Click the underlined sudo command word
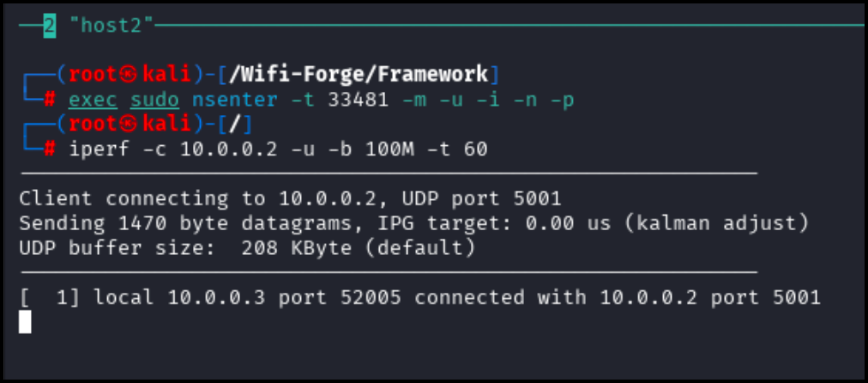The image size is (868, 383). coord(154,100)
